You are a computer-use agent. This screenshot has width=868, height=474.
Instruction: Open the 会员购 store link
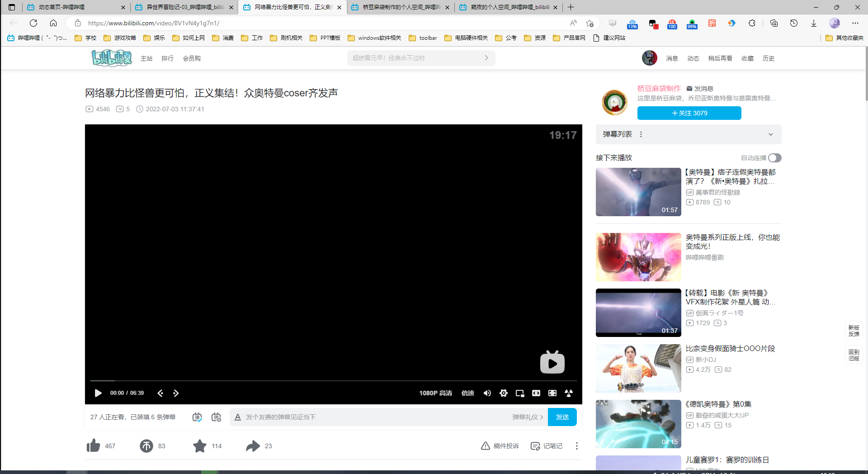click(192, 58)
